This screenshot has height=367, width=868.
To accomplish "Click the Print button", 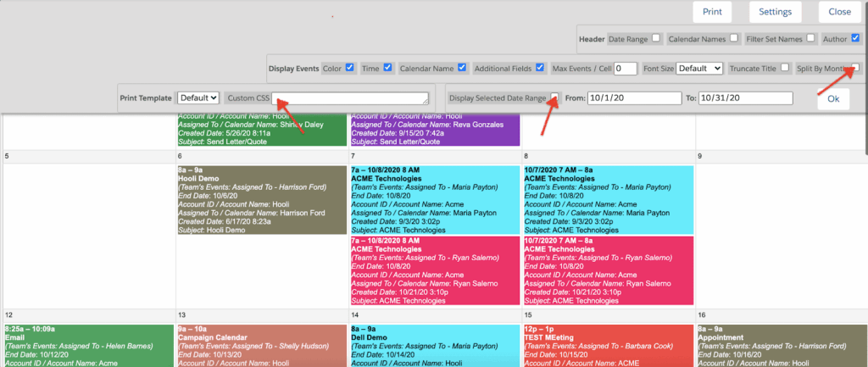I will pos(712,12).
